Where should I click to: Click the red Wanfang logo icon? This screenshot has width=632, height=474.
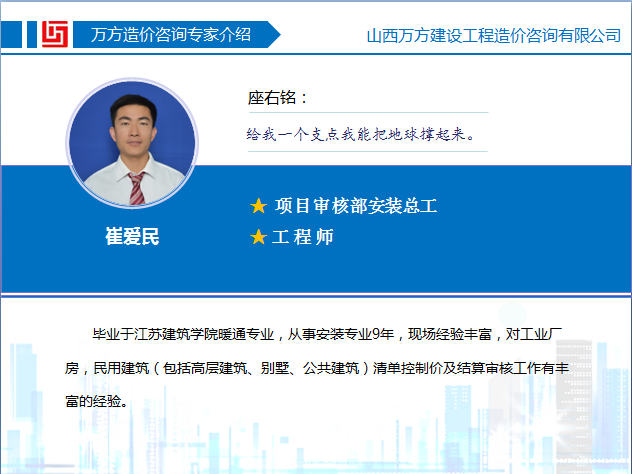coord(55,34)
